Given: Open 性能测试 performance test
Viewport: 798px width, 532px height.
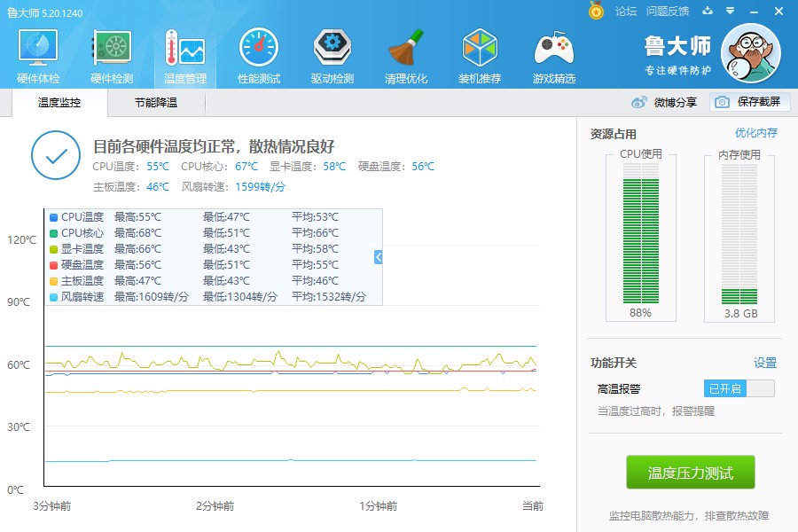Looking at the screenshot, I should click(x=257, y=53).
